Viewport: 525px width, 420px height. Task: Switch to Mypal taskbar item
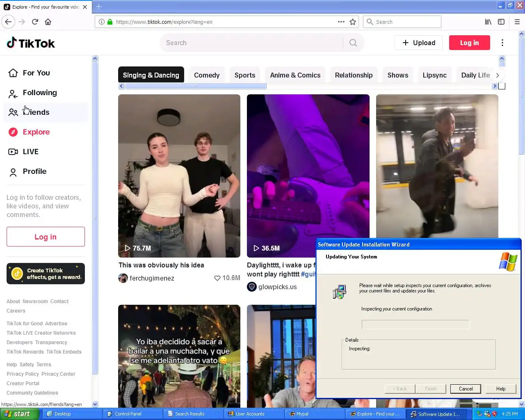pos(315,414)
